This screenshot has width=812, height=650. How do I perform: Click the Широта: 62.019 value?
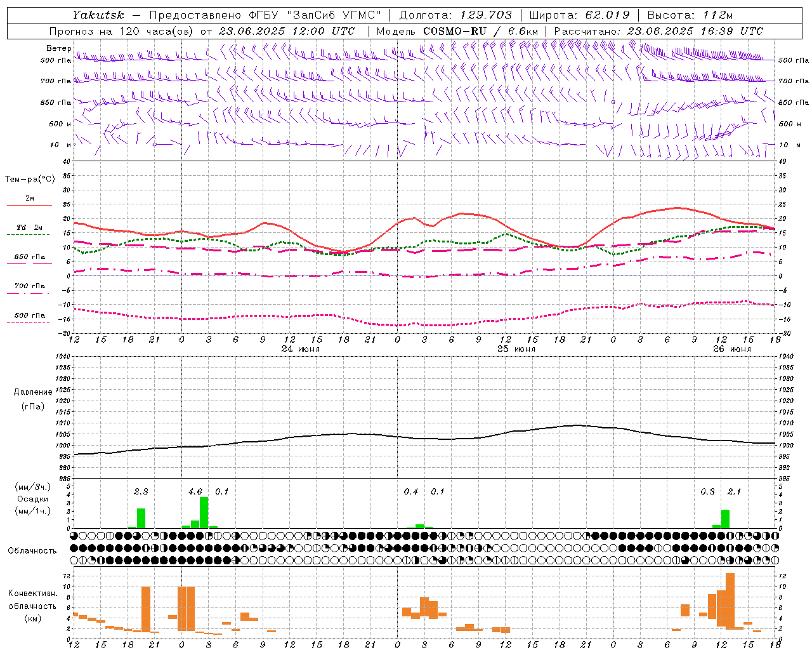pyautogui.click(x=579, y=15)
